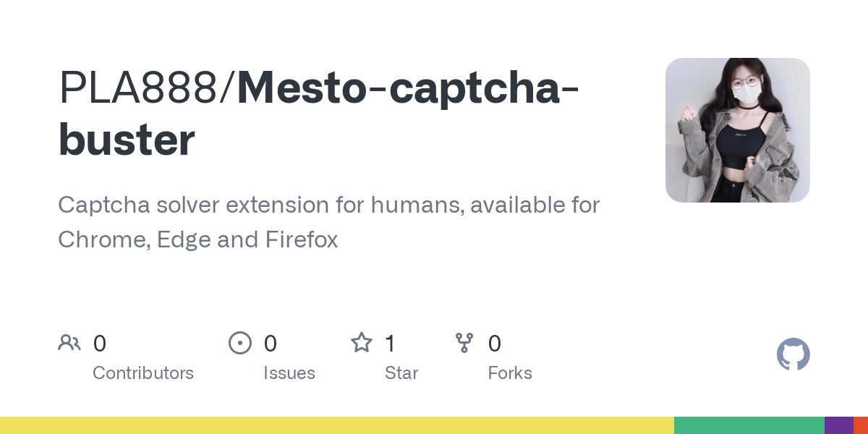The image size is (868, 434).
Task: Click the Issues circle-dot icon
Action: [240, 343]
